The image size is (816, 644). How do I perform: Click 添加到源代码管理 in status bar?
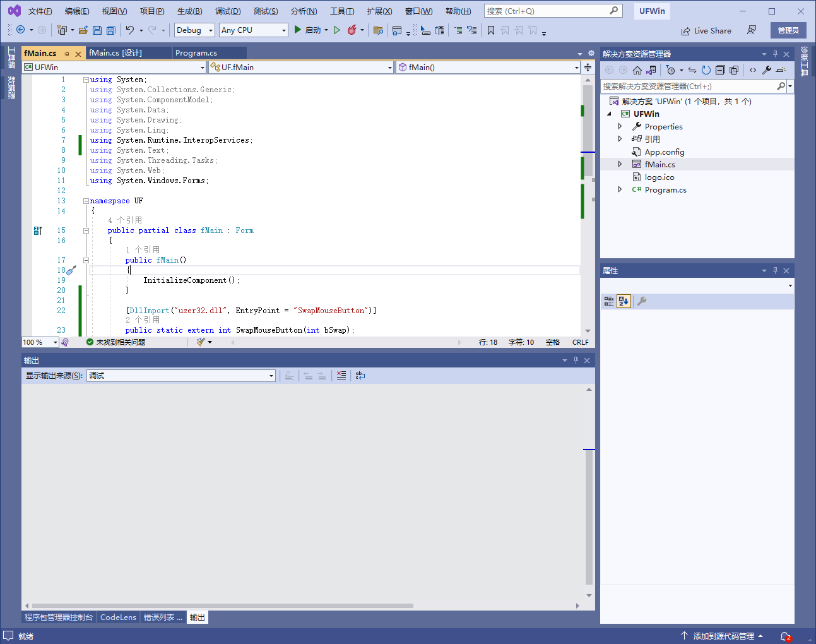723,636
